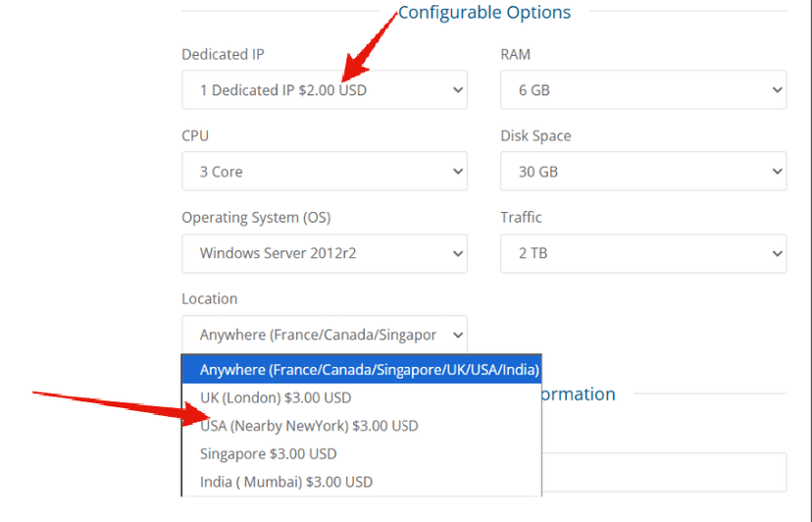Click the CPU field label
Viewport: 812px width, 522px height.
(195, 136)
